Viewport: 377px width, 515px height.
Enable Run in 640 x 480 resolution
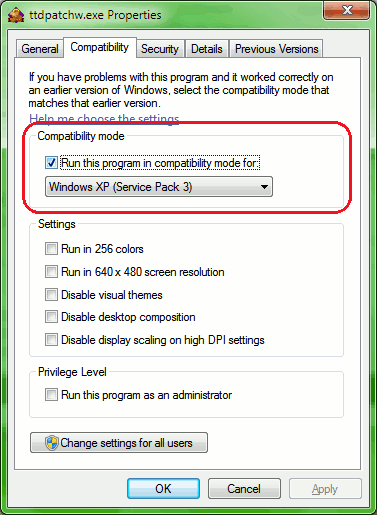(51, 272)
